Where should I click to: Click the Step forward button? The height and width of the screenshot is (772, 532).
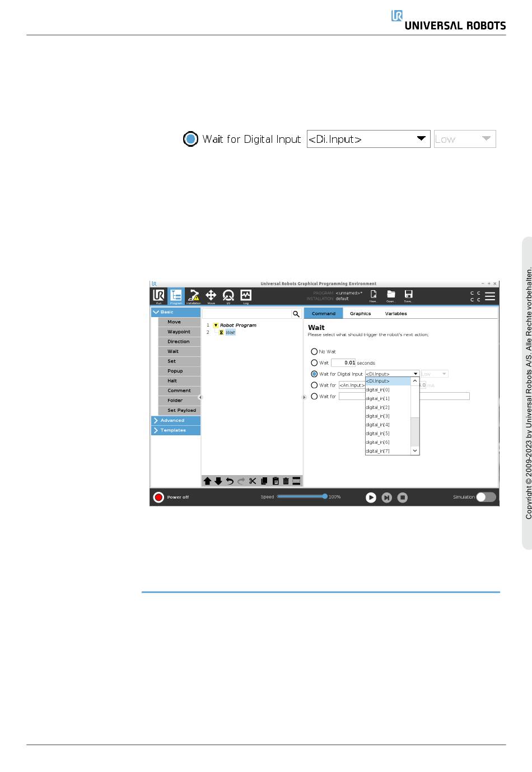coord(386,497)
